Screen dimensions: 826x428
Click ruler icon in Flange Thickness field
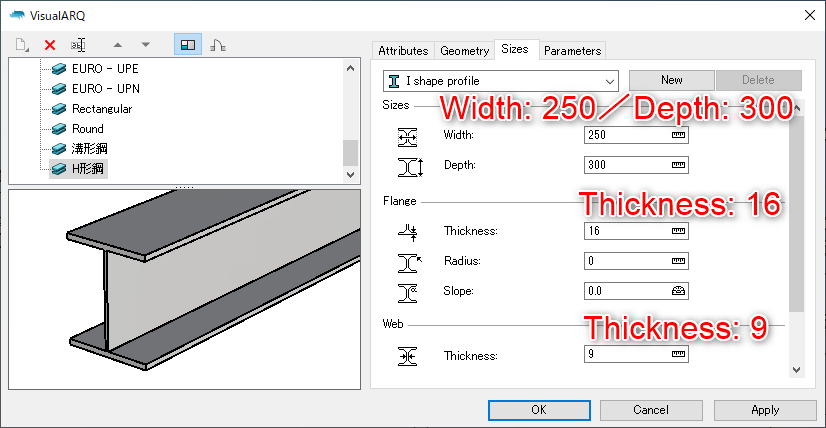click(678, 231)
